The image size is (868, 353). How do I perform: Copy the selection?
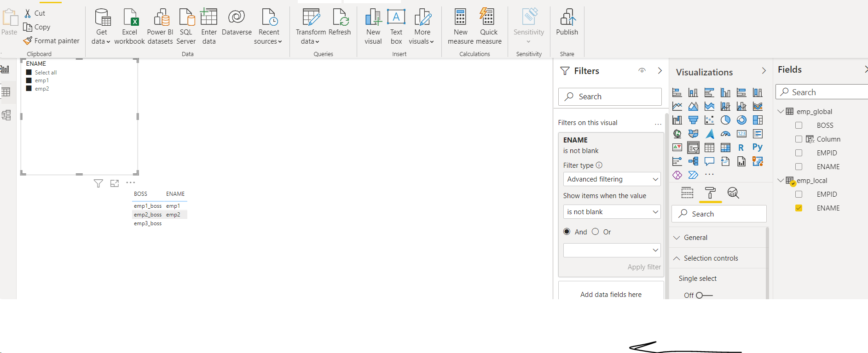pos(37,27)
